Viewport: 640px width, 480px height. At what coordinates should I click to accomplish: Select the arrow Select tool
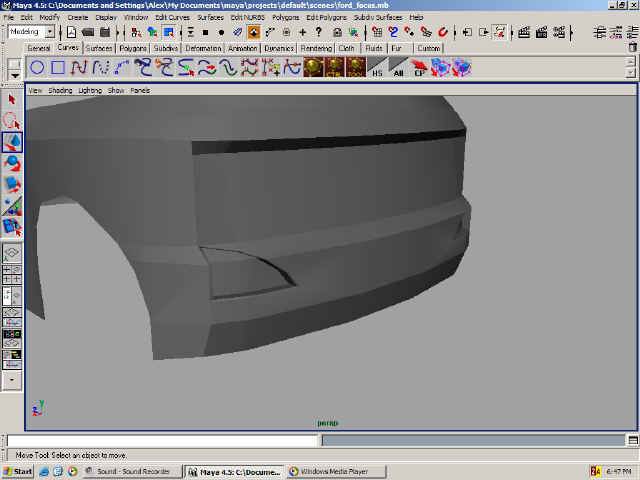[x=13, y=99]
